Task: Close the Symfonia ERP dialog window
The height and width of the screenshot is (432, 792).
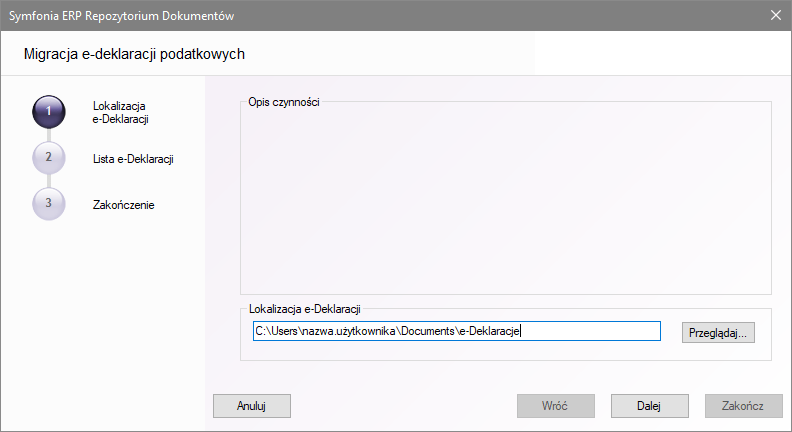Action: click(776, 15)
